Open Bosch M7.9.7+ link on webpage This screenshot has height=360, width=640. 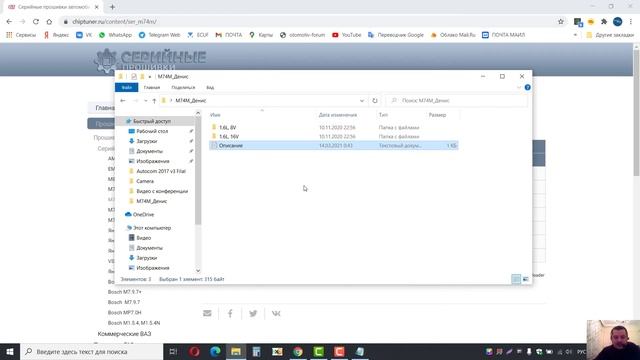coord(124,292)
